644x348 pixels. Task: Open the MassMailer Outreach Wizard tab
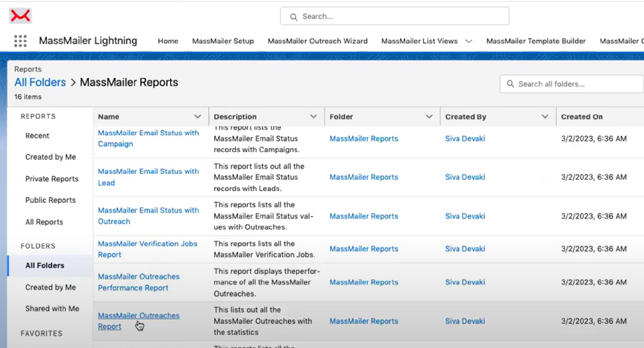pos(318,41)
